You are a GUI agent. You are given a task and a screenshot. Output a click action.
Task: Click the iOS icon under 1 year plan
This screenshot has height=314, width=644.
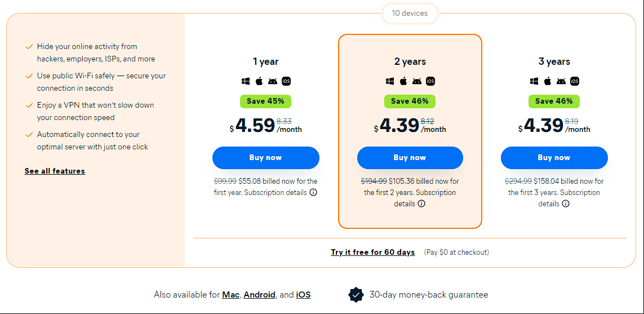(x=286, y=81)
